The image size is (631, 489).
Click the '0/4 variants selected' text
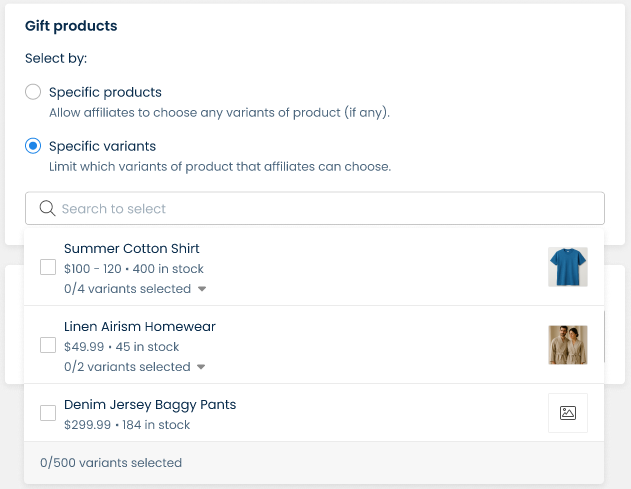click(127, 289)
